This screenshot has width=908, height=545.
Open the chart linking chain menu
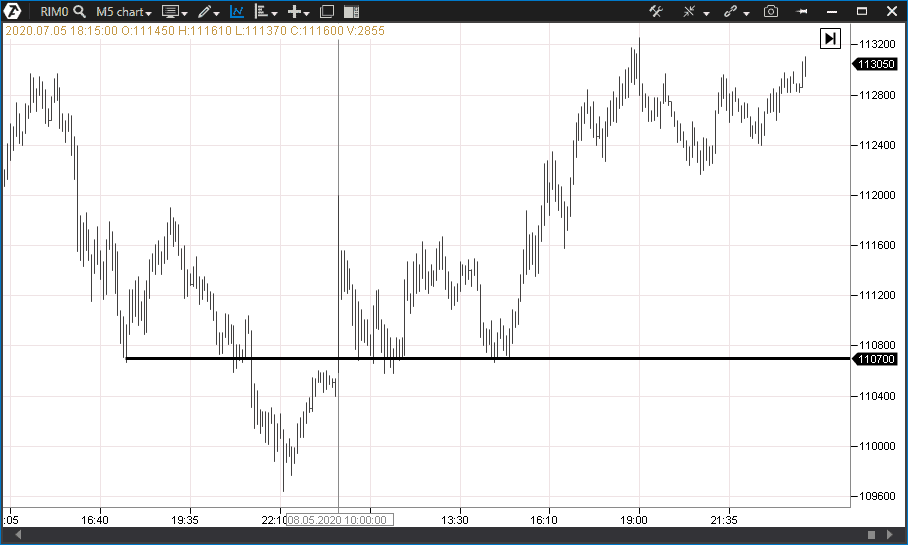tap(735, 12)
